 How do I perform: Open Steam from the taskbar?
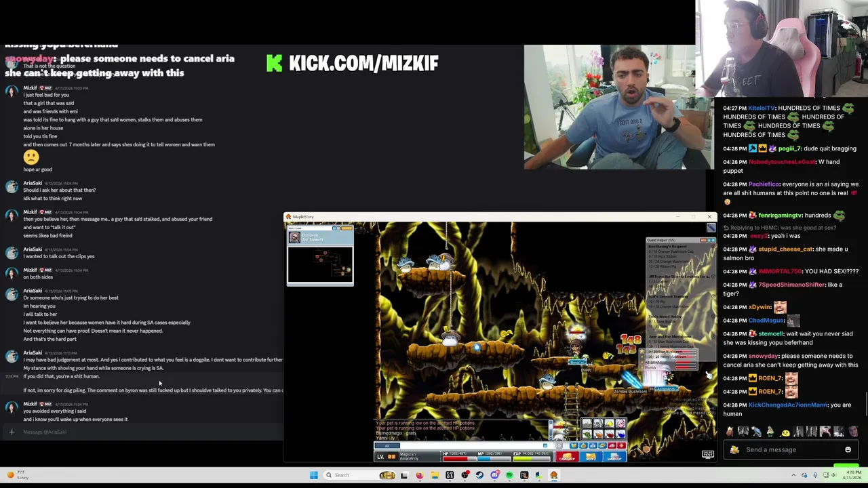[x=479, y=475]
